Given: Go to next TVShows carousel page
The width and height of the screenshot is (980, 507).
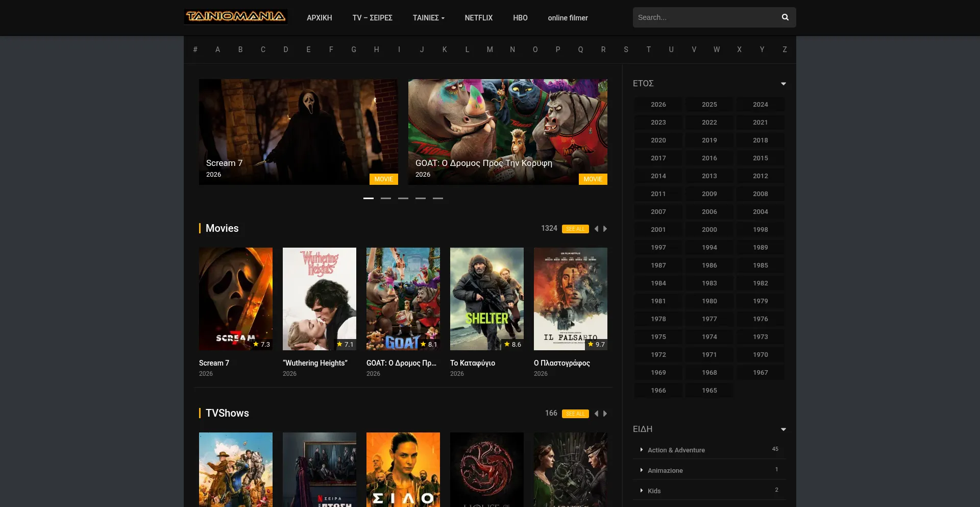Looking at the screenshot, I should (x=605, y=414).
